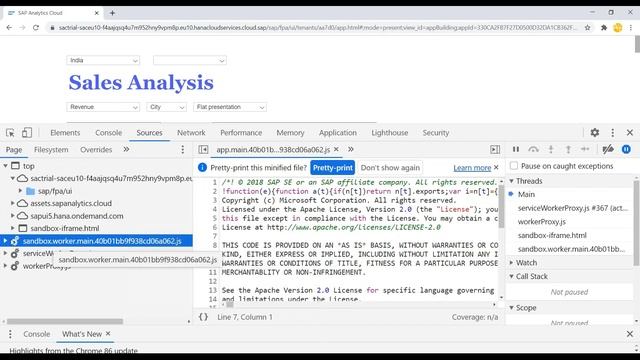This screenshot has width=640, height=360.
Task: Open the India country dropdown
Action: pyautogui.click(x=103, y=60)
